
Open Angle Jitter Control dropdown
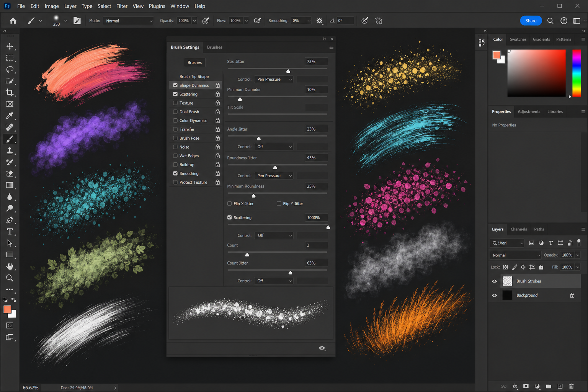click(x=274, y=147)
